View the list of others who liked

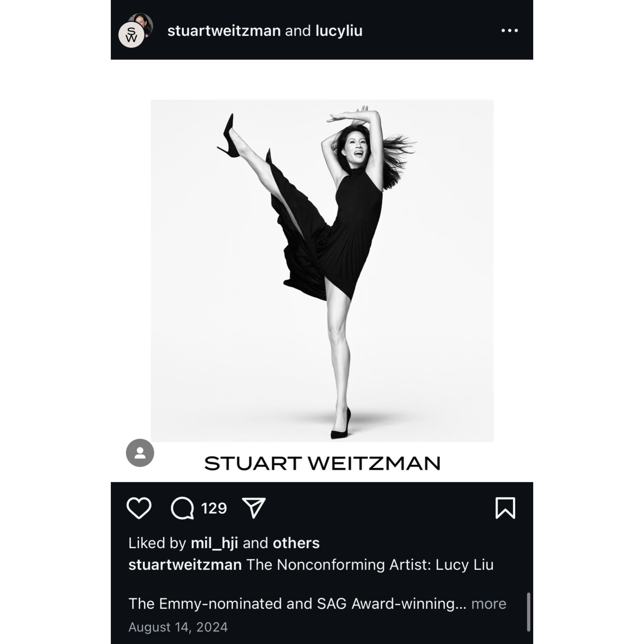[x=296, y=543]
